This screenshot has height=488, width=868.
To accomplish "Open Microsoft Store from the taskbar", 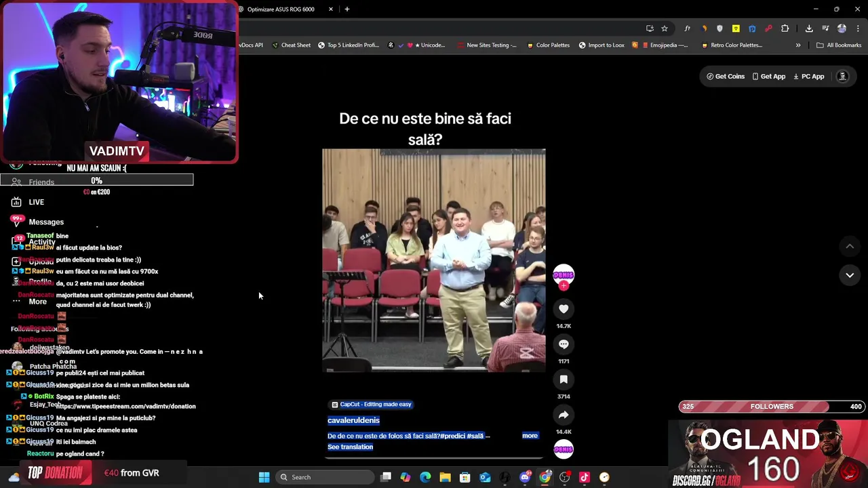I will pos(465,477).
